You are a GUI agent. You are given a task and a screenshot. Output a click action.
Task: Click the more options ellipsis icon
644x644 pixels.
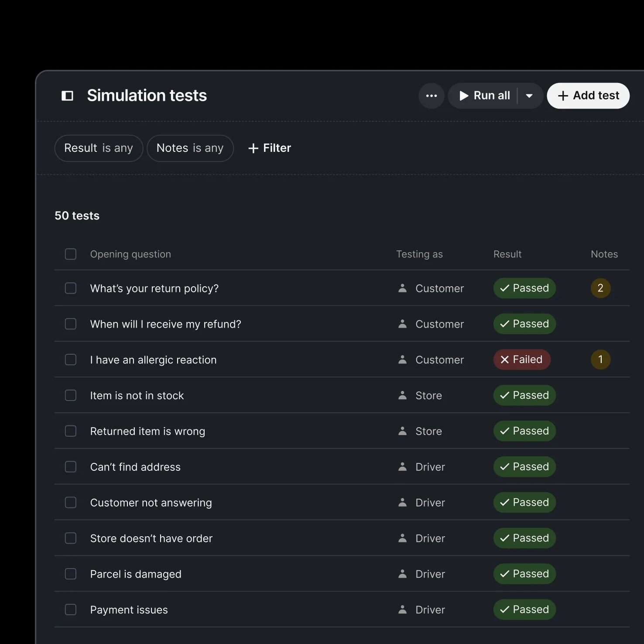[x=431, y=96]
